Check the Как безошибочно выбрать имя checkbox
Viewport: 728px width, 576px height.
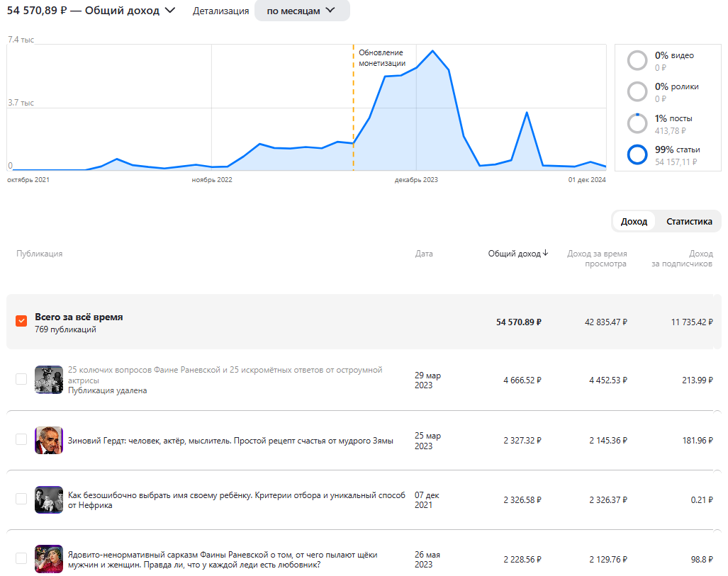click(x=21, y=499)
